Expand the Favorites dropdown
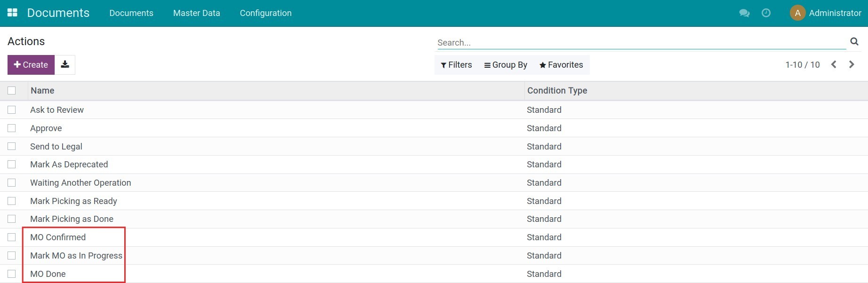Image resolution: width=868 pixels, height=283 pixels. click(x=561, y=65)
